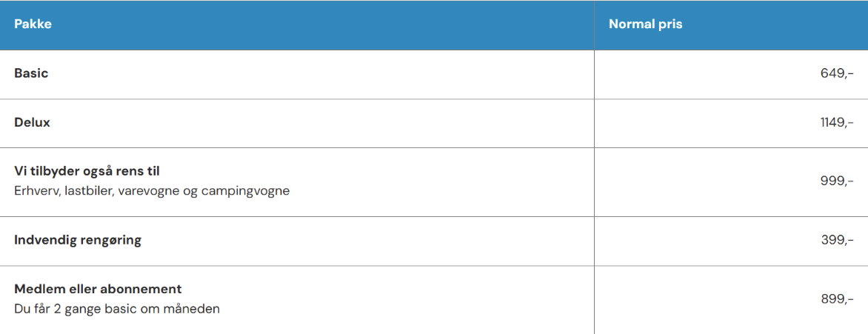Click the 999,- price value

point(837,181)
